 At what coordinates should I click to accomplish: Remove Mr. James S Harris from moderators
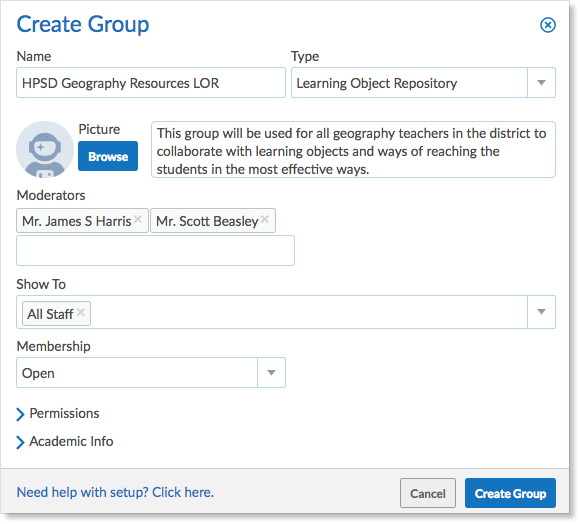pos(138,219)
